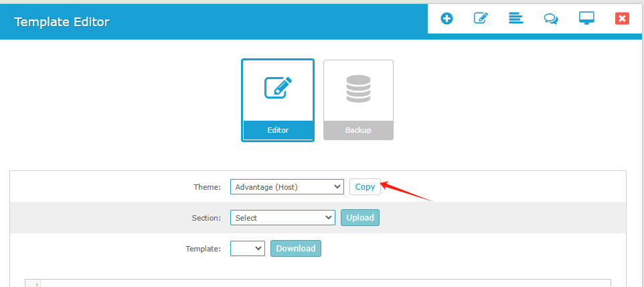This screenshot has height=287, width=644.
Task: Open the chat bubbles icon in header
Action: click(551, 19)
